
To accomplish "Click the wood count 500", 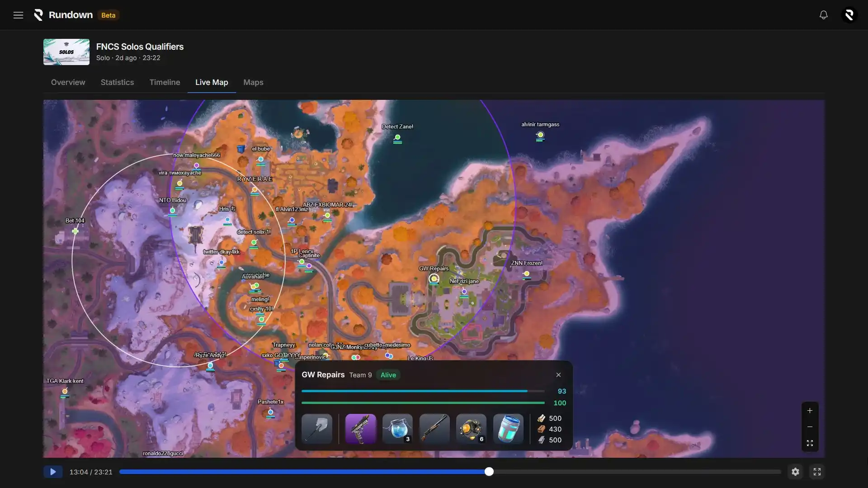I will (555, 418).
